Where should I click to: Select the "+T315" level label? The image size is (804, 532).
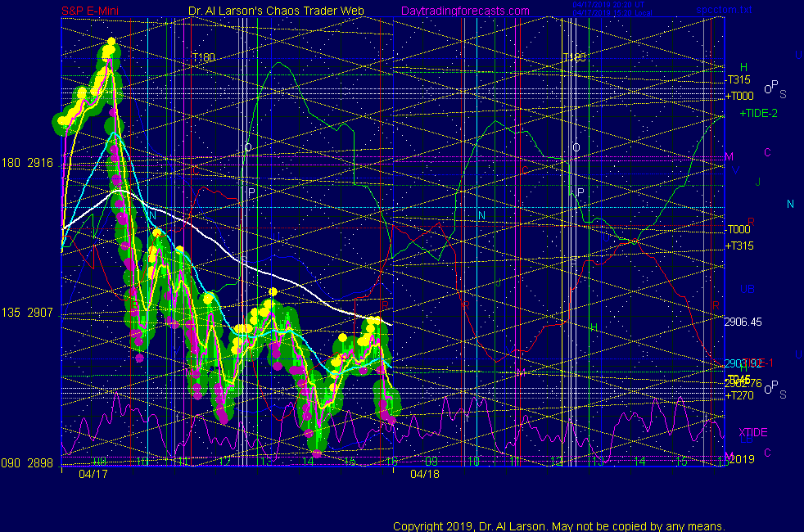[739, 246]
